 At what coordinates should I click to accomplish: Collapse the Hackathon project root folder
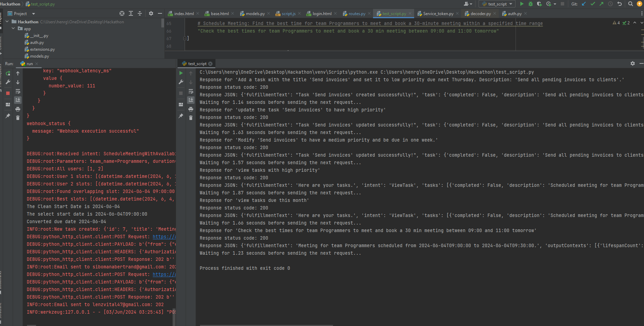point(7,22)
